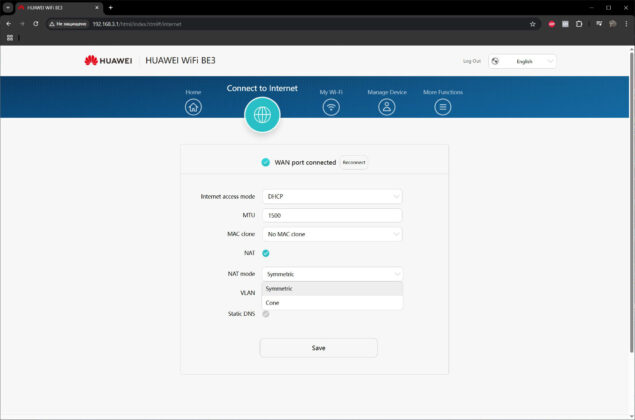Click the Connect to Internet globe icon
The width and height of the screenshot is (635, 420).
[x=262, y=115]
